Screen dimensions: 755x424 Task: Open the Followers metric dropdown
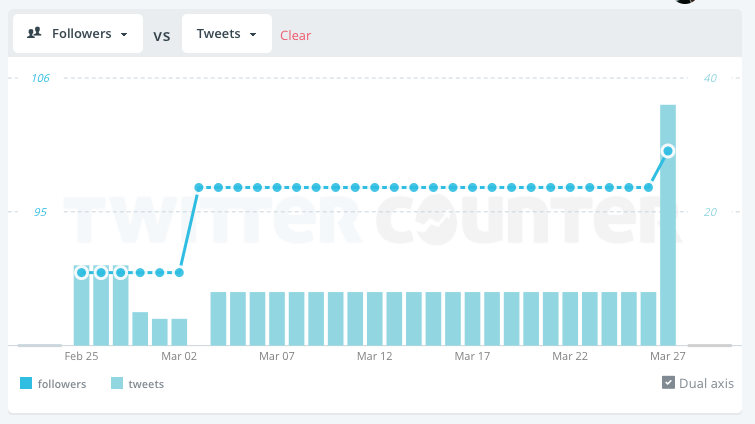pos(78,33)
